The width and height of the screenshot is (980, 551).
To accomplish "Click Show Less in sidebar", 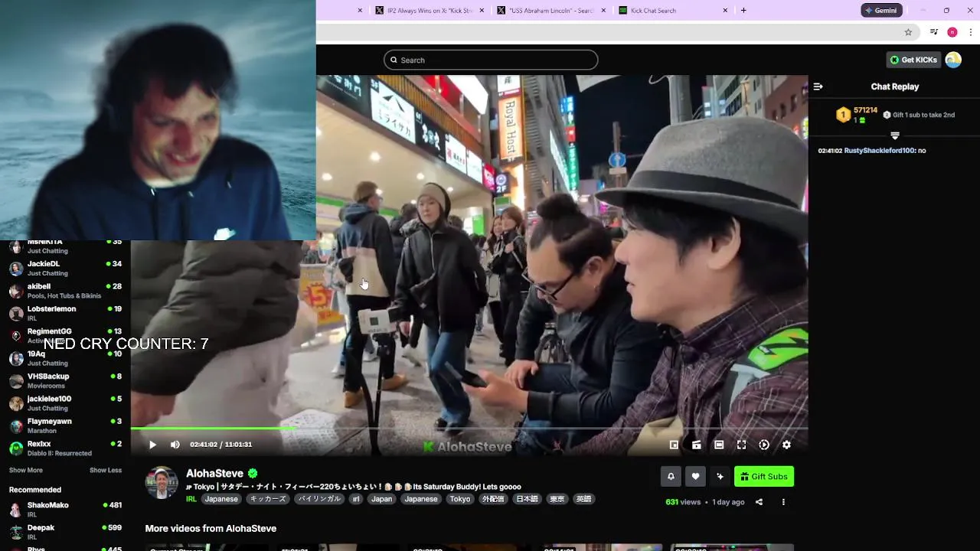I will pyautogui.click(x=106, y=470).
